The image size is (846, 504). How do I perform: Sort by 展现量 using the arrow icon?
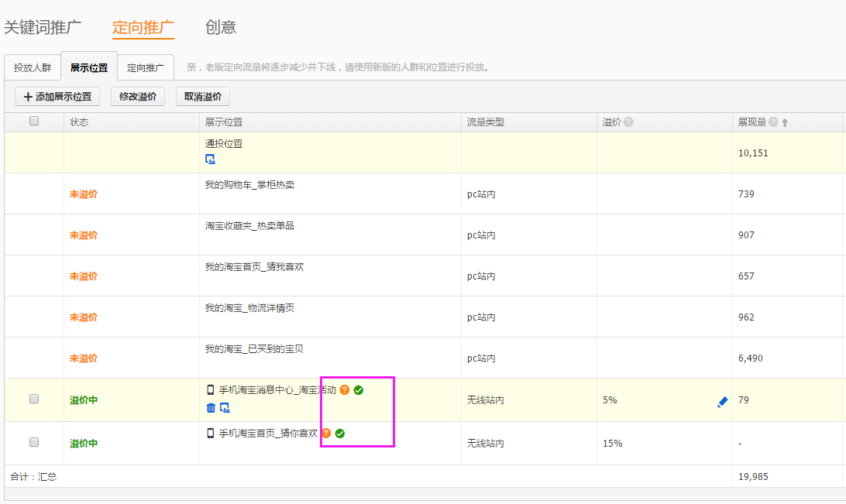click(785, 122)
